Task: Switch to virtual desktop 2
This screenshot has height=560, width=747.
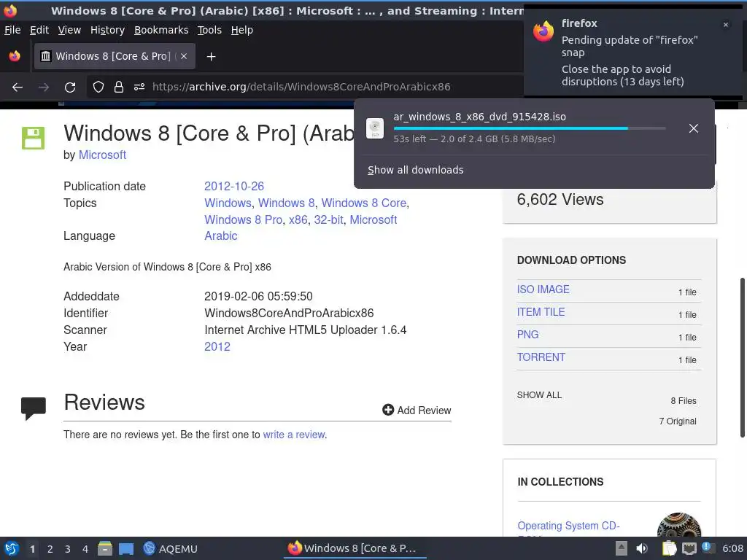Action: point(50,549)
